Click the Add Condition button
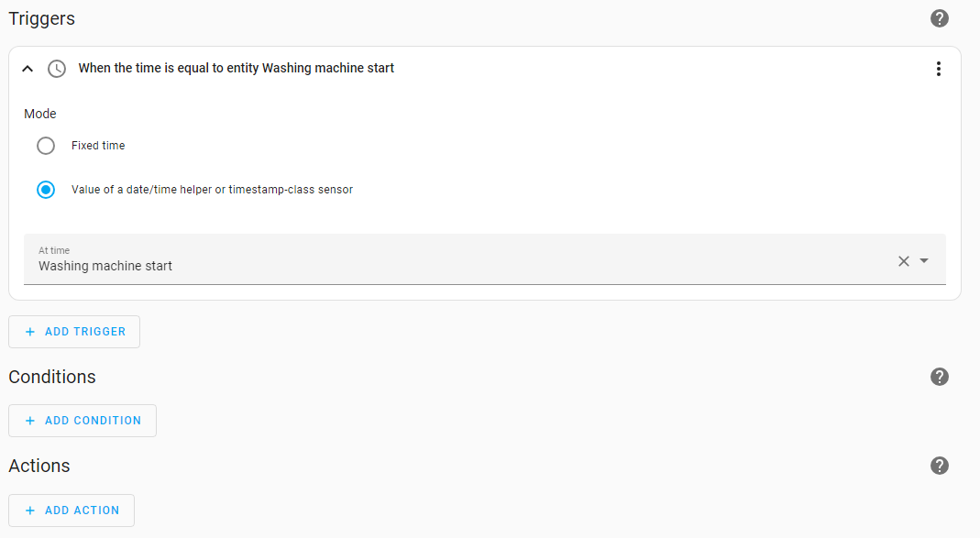The height and width of the screenshot is (538, 980). coord(83,421)
